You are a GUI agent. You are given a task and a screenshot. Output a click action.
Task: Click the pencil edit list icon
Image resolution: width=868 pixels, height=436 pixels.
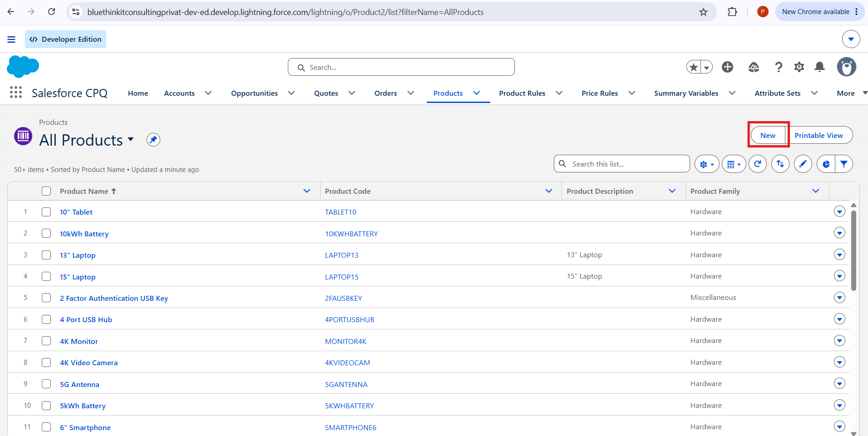click(x=803, y=164)
